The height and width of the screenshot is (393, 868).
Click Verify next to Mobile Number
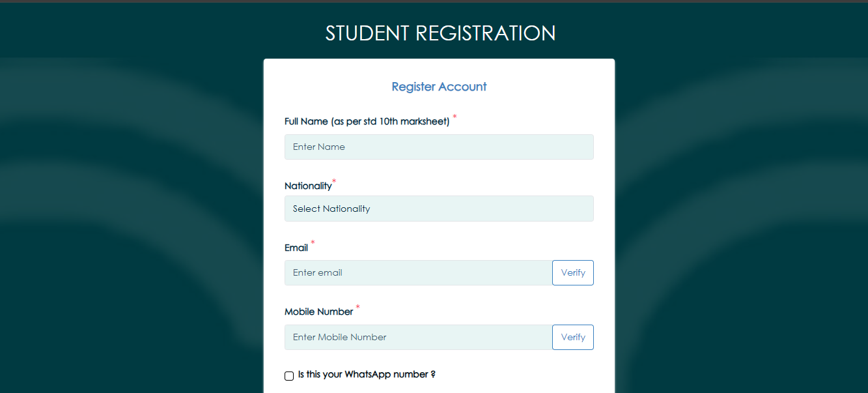pyautogui.click(x=572, y=337)
